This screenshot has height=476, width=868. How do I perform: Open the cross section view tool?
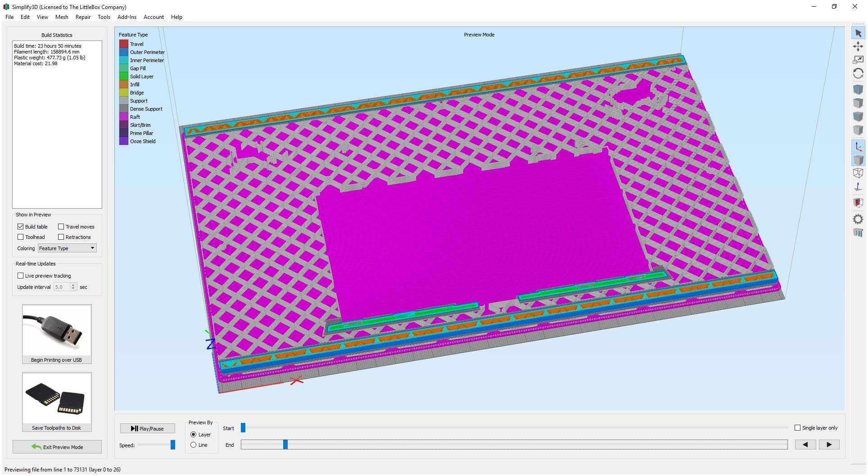pyautogui.click(x=858, y=203)
